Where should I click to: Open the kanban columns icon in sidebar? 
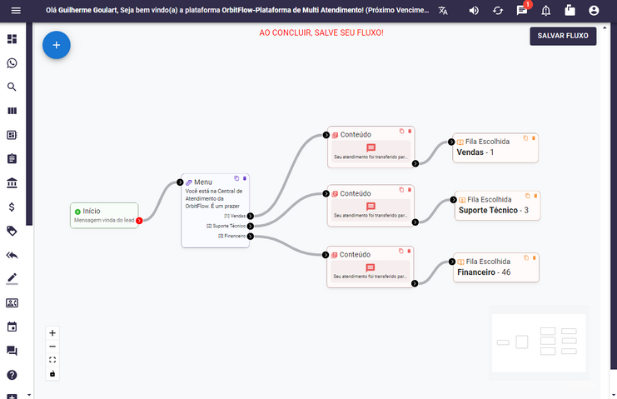[x=12, y=111]
